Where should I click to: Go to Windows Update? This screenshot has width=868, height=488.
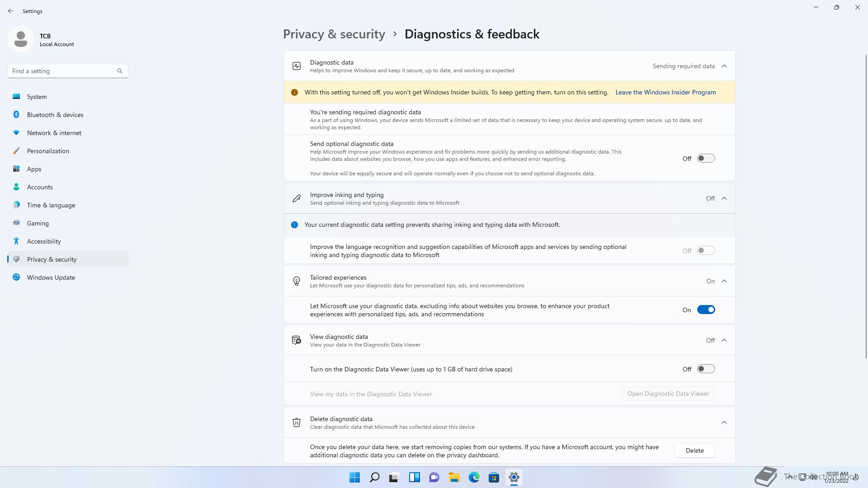tap(68, 277)
